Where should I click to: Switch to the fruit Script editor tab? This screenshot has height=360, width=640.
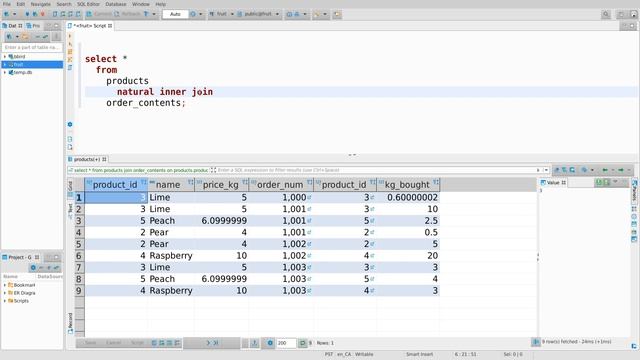pos(90,26)
